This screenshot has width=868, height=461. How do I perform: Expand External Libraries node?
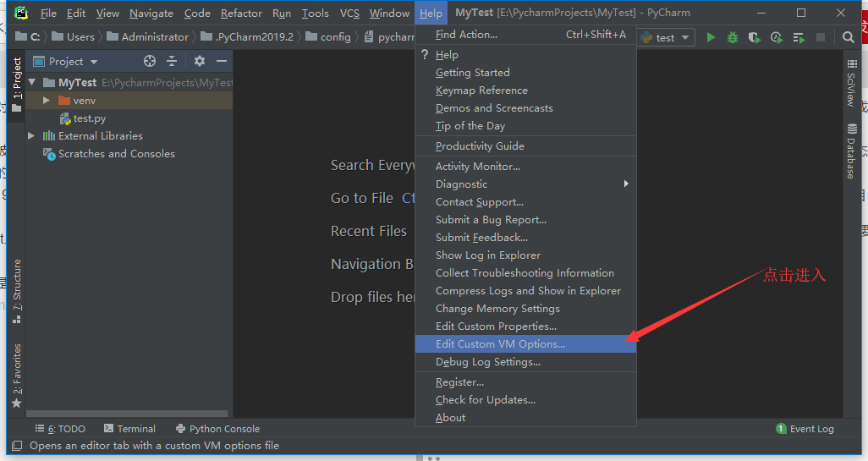(31, 135)
